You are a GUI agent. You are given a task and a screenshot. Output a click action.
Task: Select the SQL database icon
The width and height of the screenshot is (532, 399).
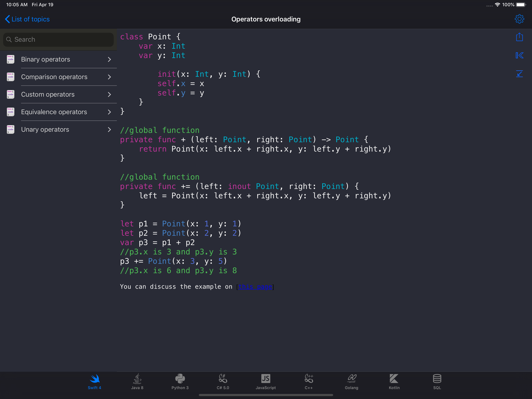pos(437,381)
